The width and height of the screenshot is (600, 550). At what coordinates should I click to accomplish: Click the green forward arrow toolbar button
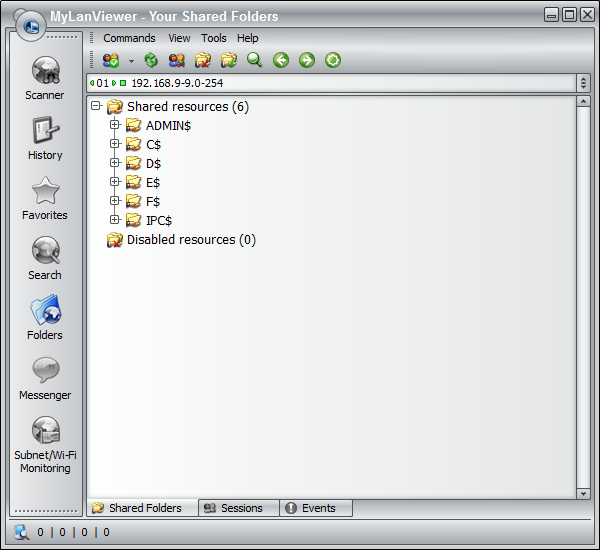tap(307, 61)
